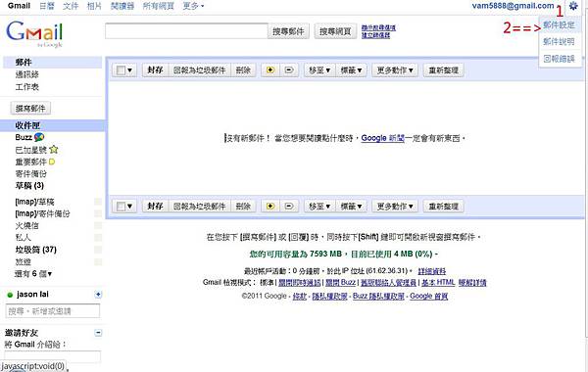Open the 垃圾筒 (37) folder
This screenshot has width=588, height=372.
coord(35,250)
